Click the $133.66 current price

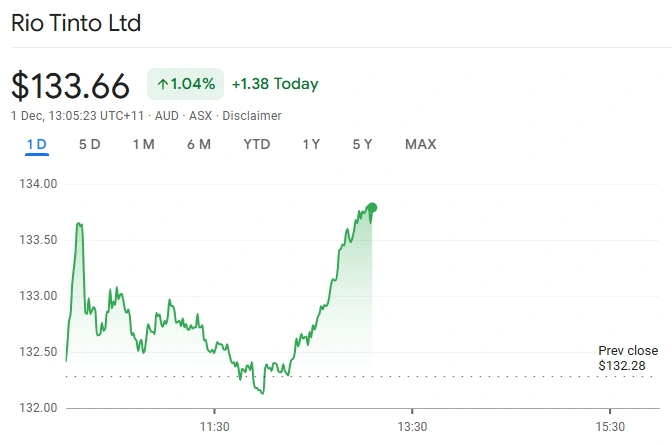[71, 85]
